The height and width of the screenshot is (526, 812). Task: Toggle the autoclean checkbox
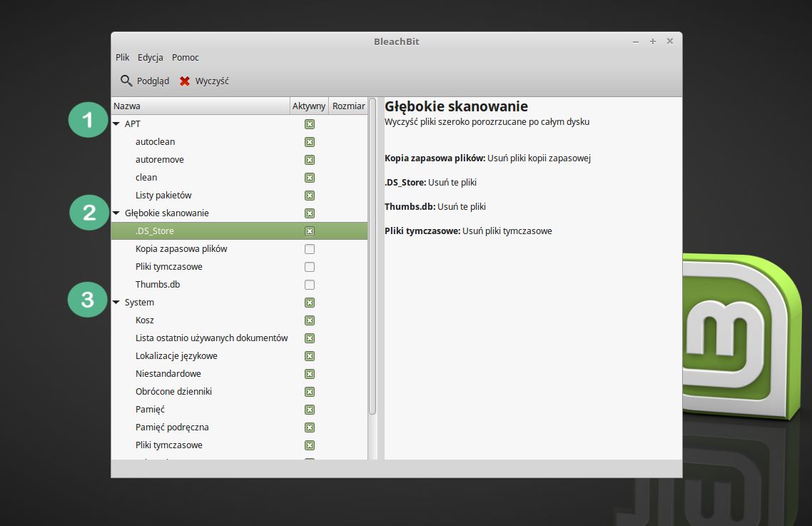(x=310, y=142)
